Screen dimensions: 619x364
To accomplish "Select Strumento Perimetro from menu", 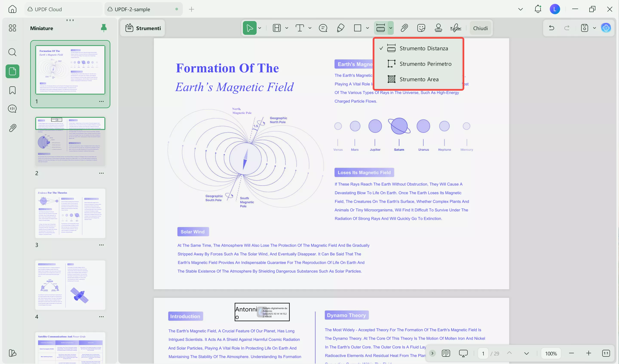I will click(425, 64).
